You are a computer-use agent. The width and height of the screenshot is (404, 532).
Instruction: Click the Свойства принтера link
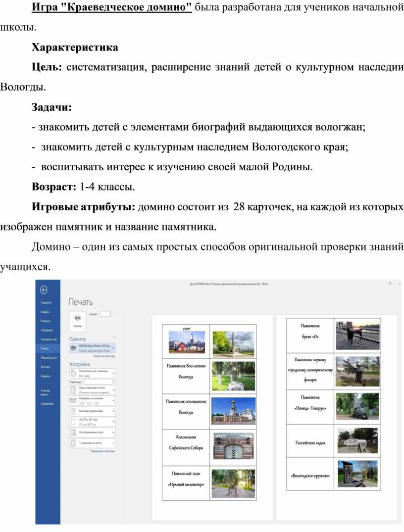point(103,356)
